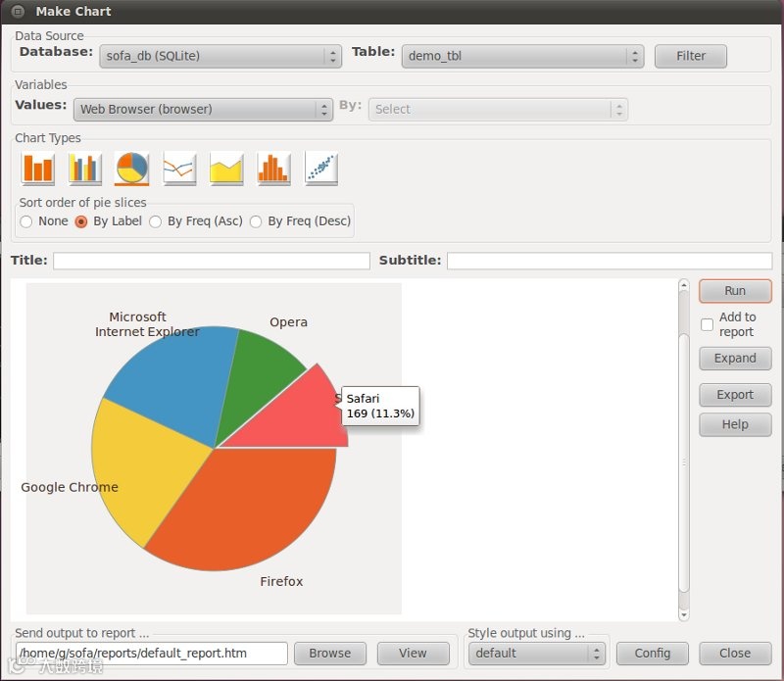
Task: Click the Run button
Action: pos(735,291)
